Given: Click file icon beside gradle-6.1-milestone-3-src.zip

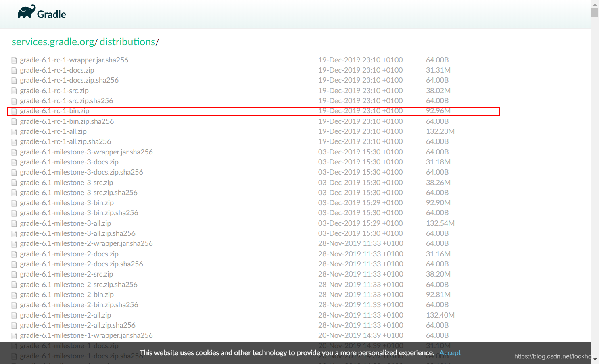Looking at the screenshot, I should coord(14,183).
